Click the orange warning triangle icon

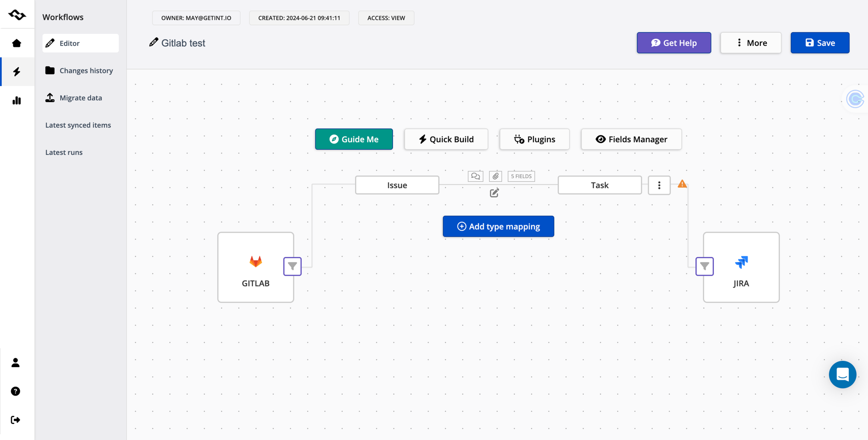tap(682, 184)
